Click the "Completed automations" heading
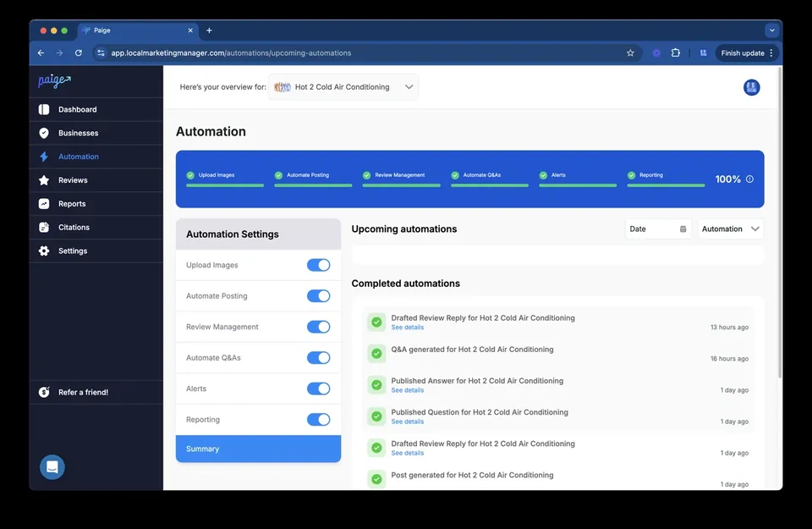Screen dimensions: 812x529 pyautogui.click(x=405, y=284)
